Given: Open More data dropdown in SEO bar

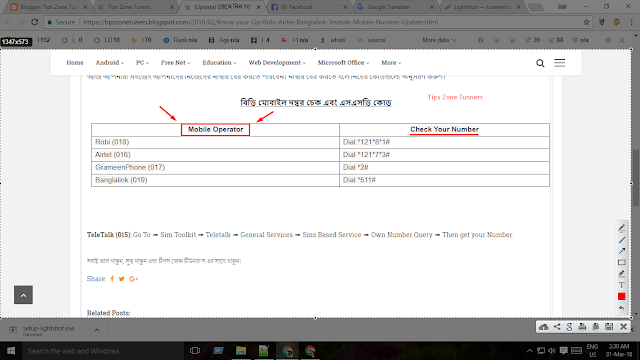Looking at the screenshot, I should tap(439, 40).
